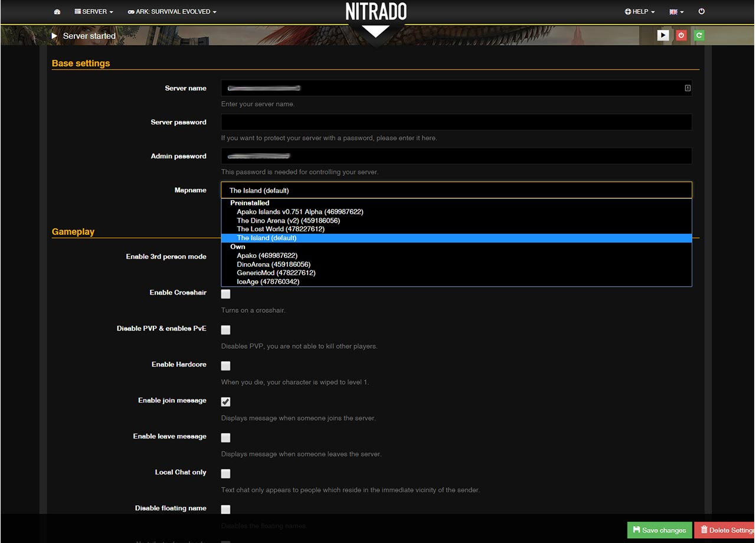Click into the Admin password field

[456, 156]
